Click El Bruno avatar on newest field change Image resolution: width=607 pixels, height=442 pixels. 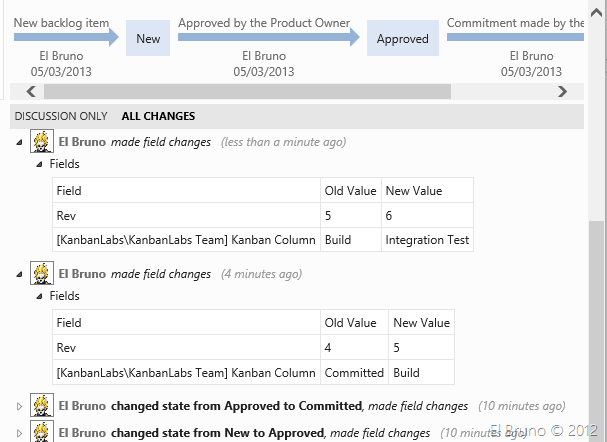point(41,142)
